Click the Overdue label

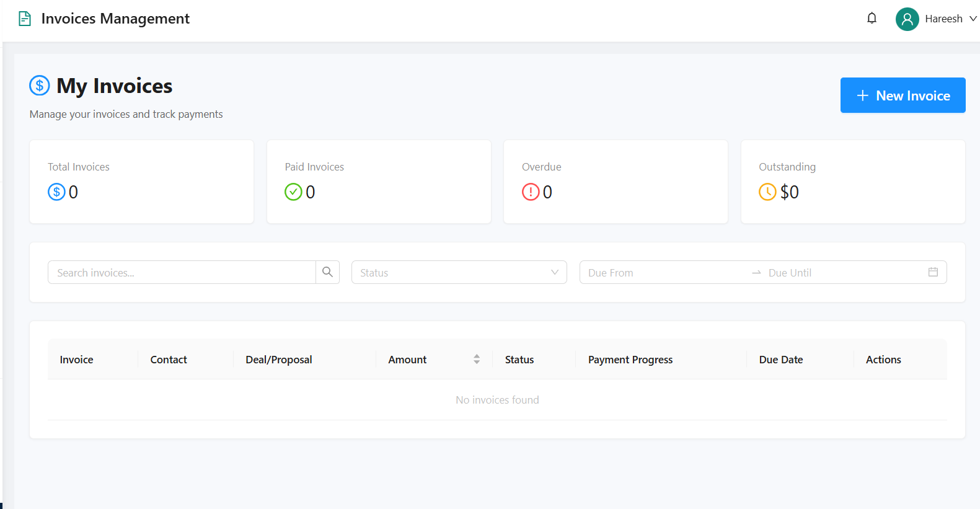point(542,167)
